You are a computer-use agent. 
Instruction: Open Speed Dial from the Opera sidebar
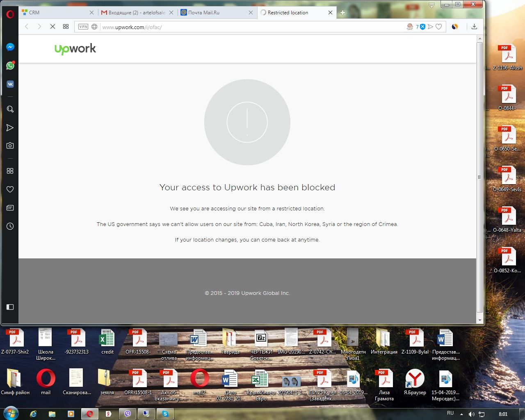pos(10,171)
